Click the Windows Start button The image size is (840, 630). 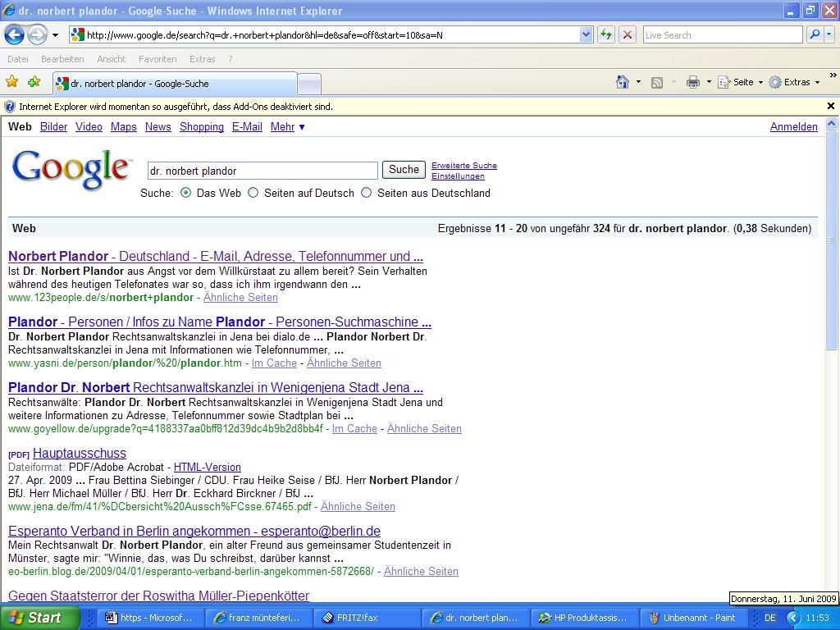pos(40,618)
